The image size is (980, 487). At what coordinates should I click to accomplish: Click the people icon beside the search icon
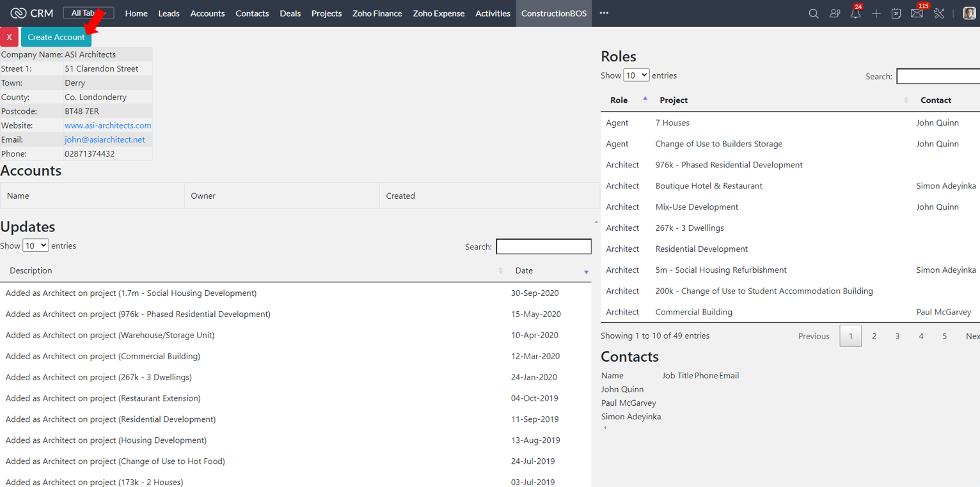tap(834, 13)
